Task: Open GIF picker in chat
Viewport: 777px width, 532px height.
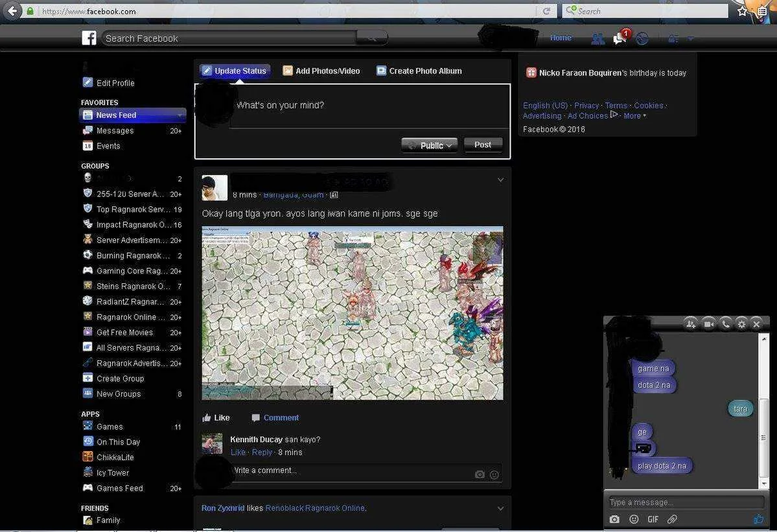Action: (653, 519)
